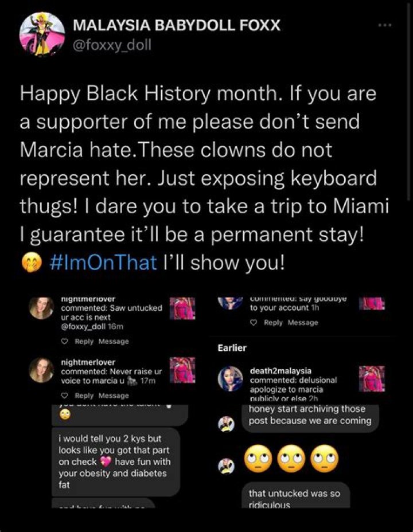
Task: Select the "honey start archiving those post" message bubble
Action: pos(310,415)
